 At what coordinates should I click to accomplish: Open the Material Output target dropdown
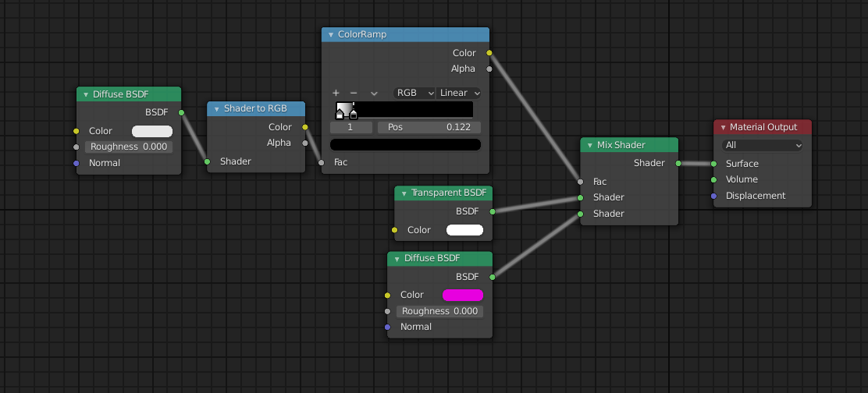click(x=763, y=145)
